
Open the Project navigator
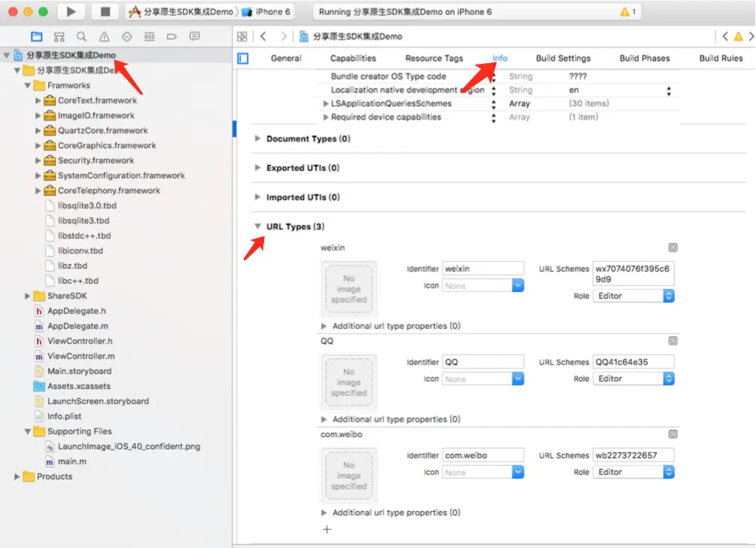pos(37,37)
